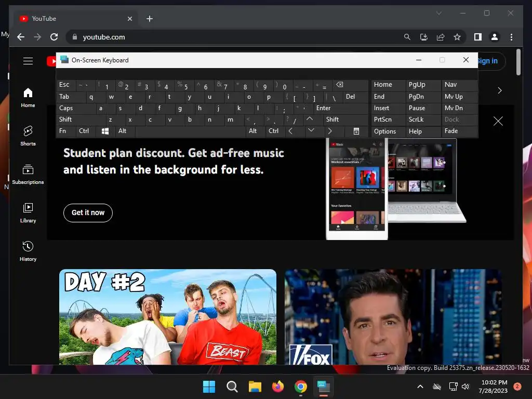Toggle Chrome side panel
Viewport: 532px width, 399px height.
(478, 37)
